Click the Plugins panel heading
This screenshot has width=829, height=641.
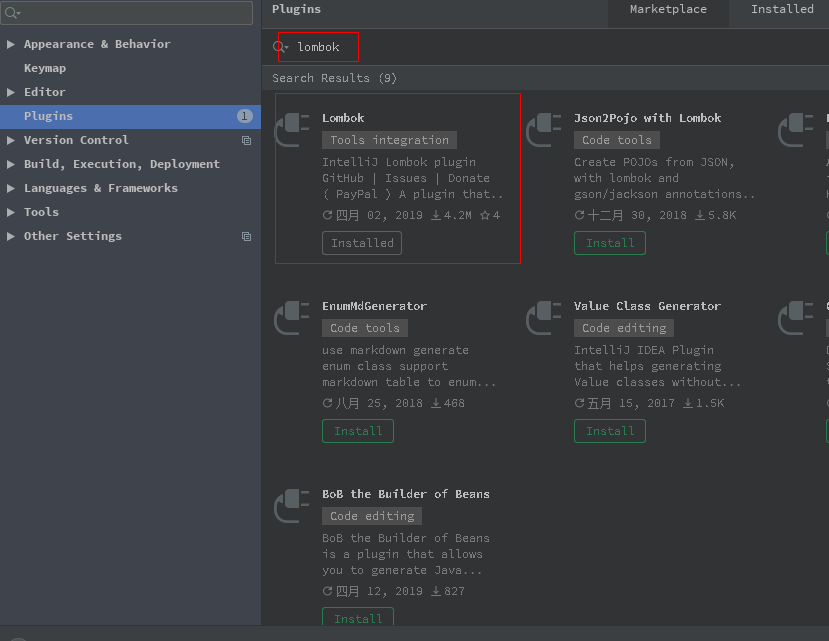click(297, 10)
